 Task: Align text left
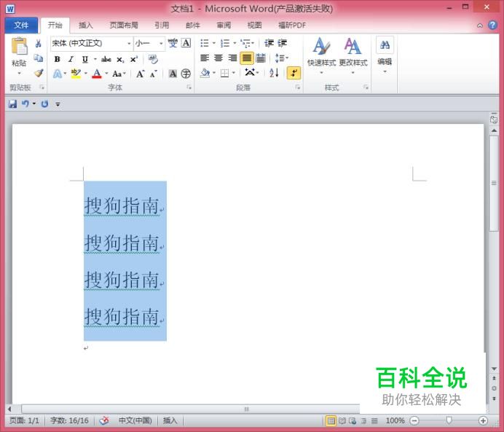tap(205, 58)
